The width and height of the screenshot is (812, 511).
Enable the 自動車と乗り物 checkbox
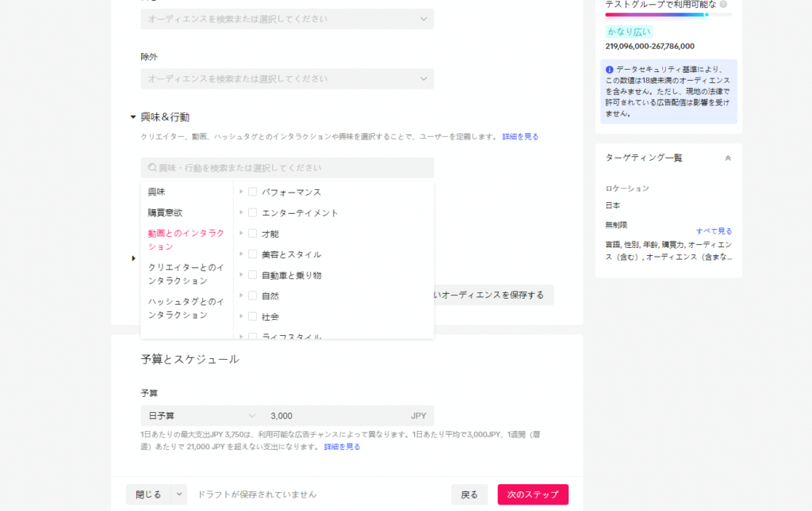(252, 275)
